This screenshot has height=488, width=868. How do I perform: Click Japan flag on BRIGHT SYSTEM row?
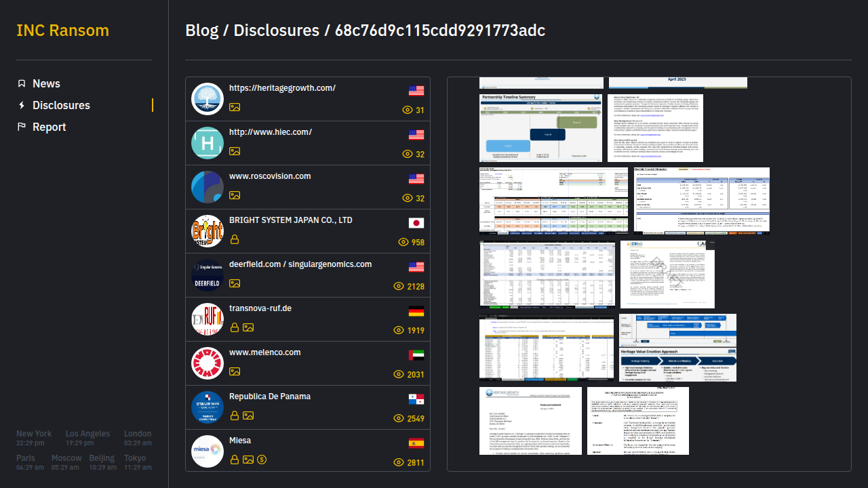click(x=416, y=223)
